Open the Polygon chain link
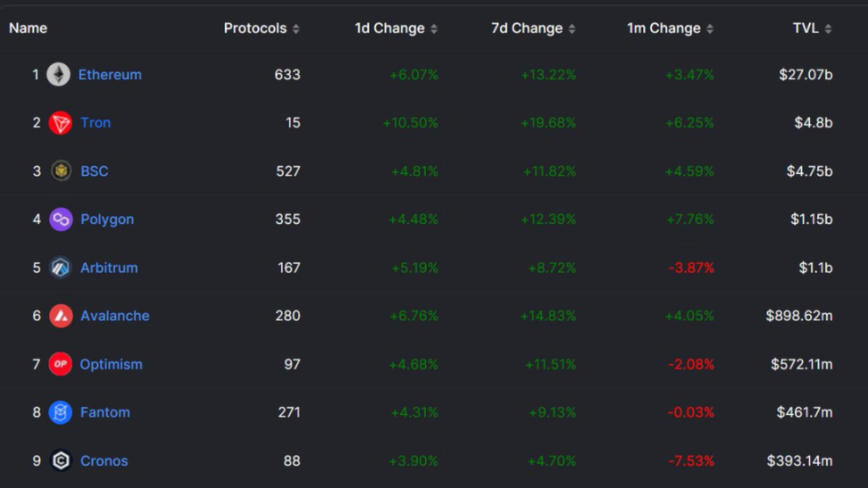The image size is (868, 488). pyautogui.click(x=107, y=219)
